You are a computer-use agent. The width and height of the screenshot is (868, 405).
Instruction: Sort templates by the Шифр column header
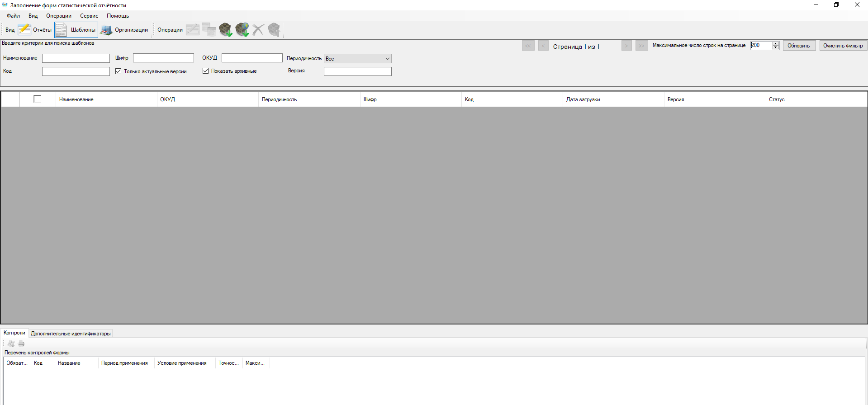tap(411, 99)
